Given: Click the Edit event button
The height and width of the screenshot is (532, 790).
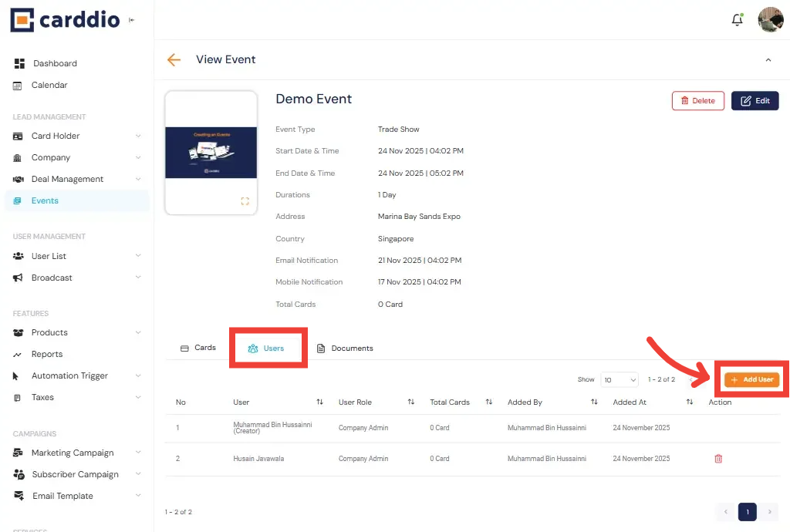Looking at the screenshot, I should pyautogui.click(x=755, y=101).
